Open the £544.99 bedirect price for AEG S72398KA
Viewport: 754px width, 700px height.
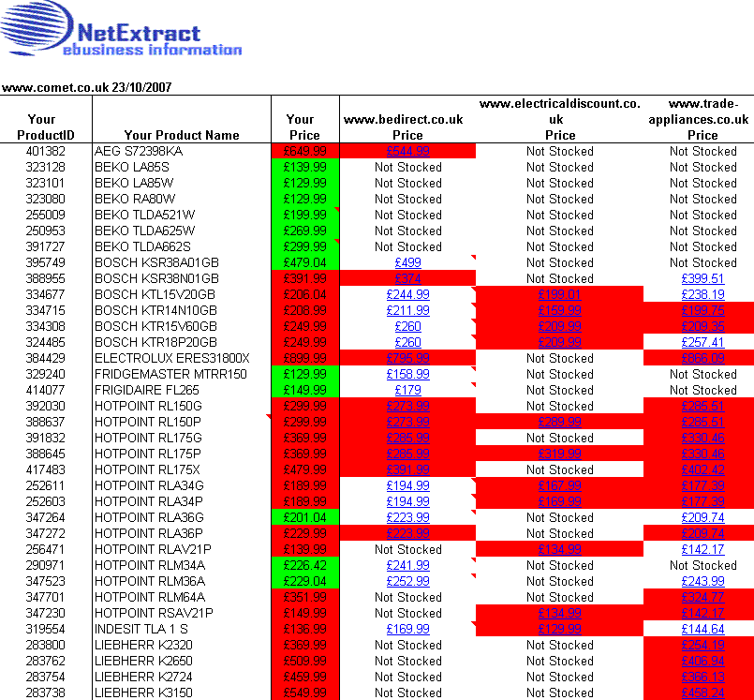407,151
